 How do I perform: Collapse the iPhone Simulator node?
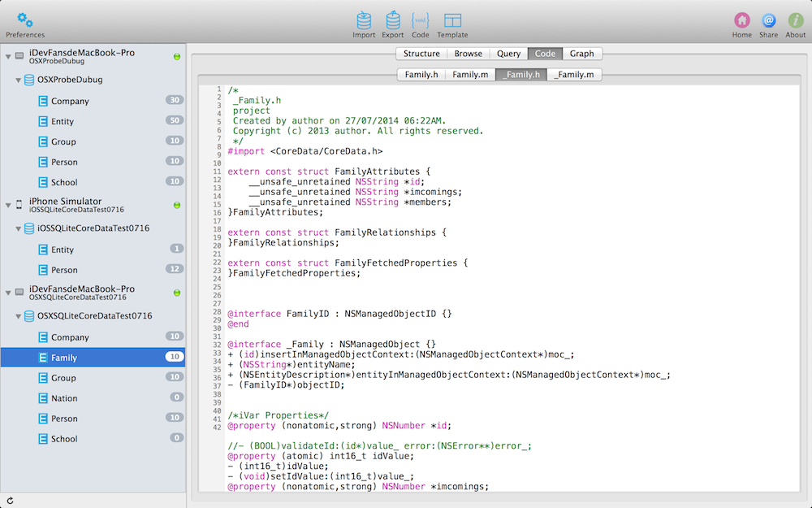8,206
